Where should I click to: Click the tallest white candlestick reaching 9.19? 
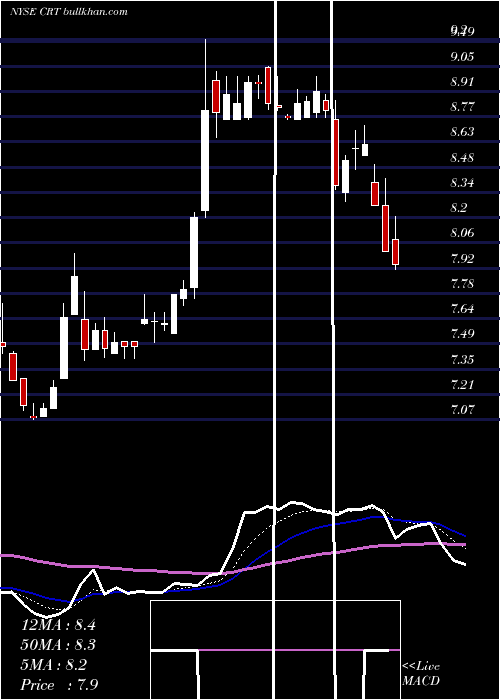point(205,129)
